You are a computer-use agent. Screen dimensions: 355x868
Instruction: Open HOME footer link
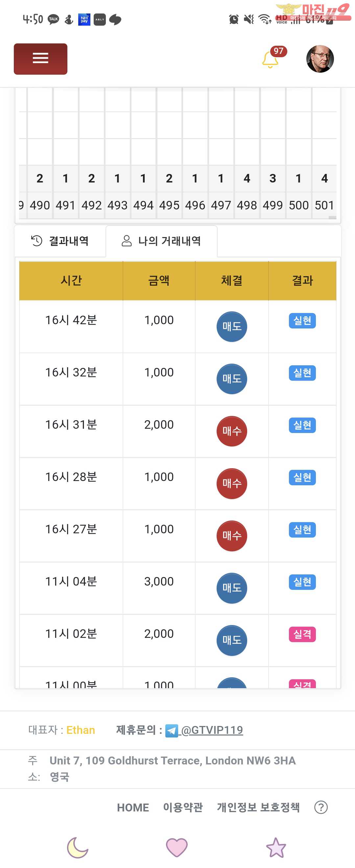point(133,808)
